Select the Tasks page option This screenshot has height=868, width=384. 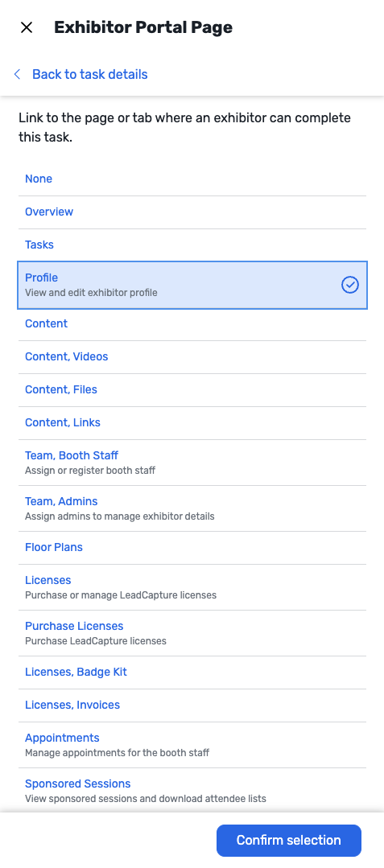[x=192, y=245]
